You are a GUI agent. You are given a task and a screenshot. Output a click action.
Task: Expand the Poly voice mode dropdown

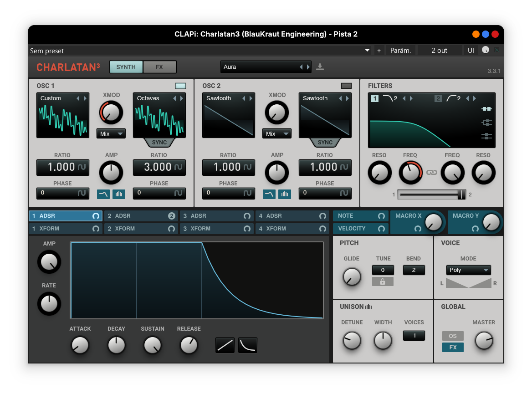[468, 270]
